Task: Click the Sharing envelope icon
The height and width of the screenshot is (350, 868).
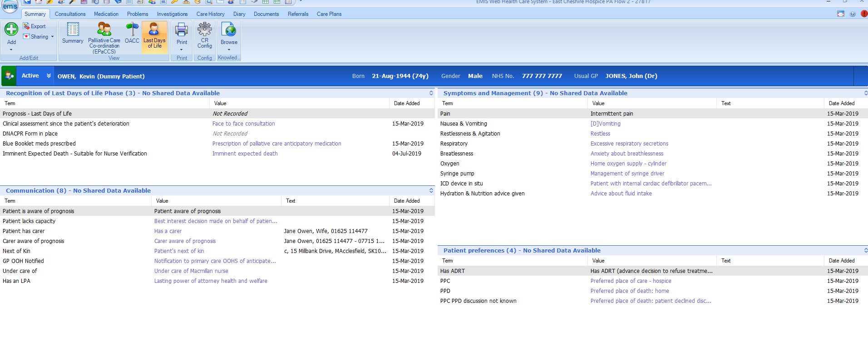Action: click(26, 36)
